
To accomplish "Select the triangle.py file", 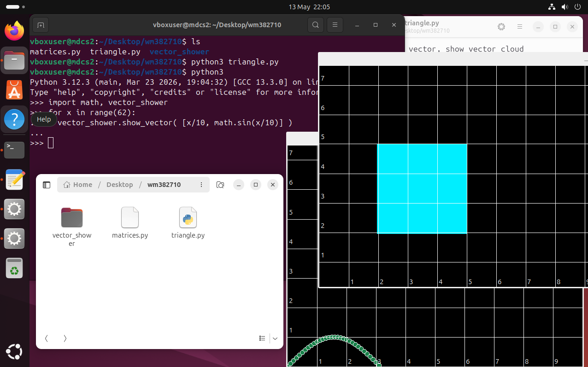I will click(x=188, y=223).
